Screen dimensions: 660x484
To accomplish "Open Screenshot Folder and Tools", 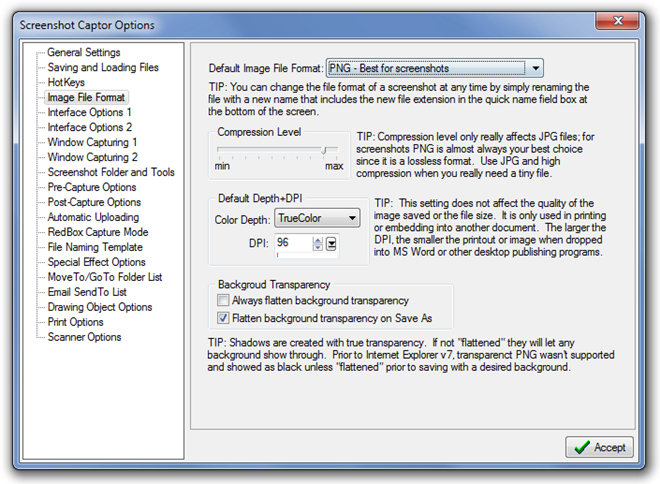I will pos(111,172).
